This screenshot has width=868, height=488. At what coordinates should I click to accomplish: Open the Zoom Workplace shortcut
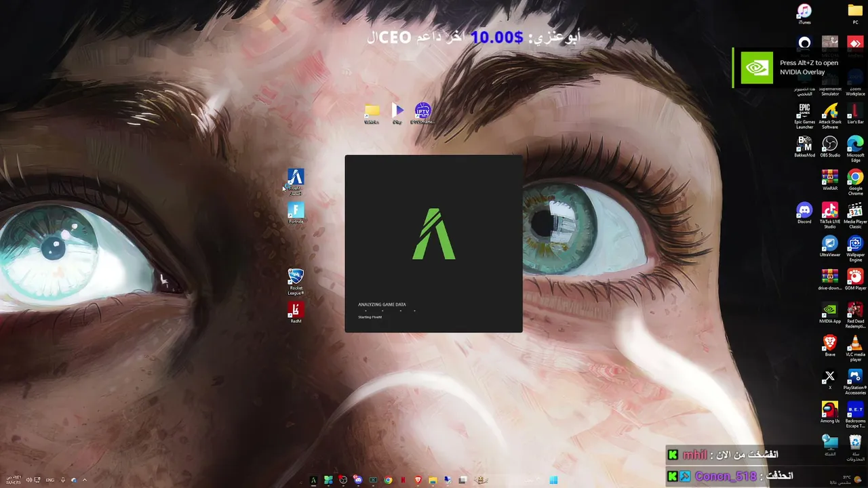855,83
